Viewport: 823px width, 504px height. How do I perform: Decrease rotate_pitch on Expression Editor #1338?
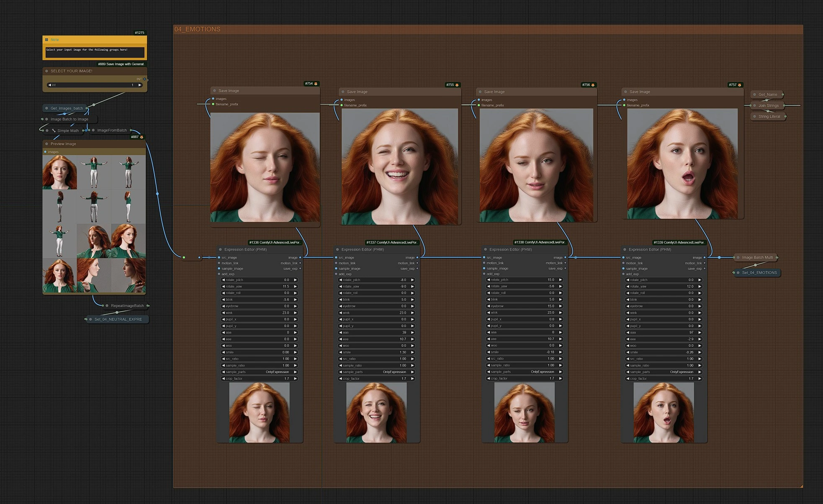pyautogui.click(x=488, y=280)
